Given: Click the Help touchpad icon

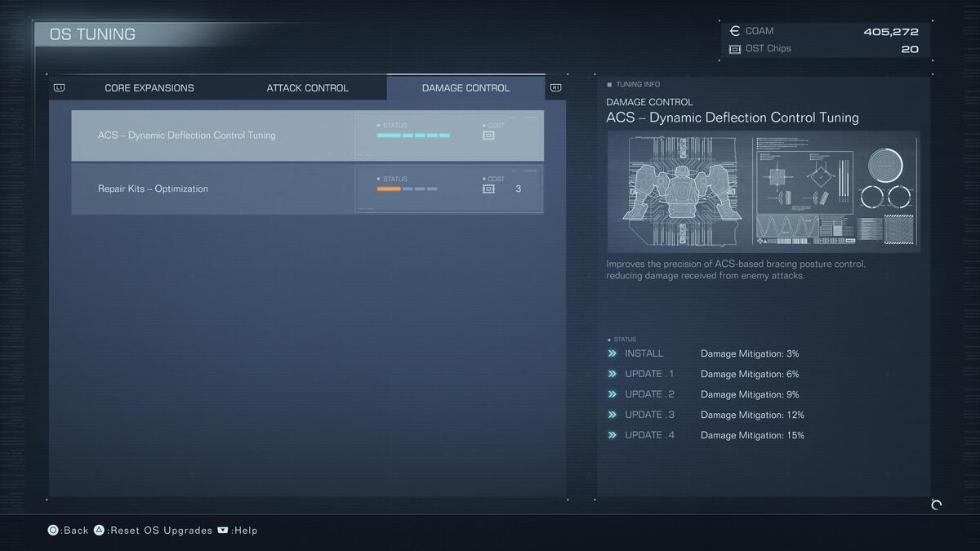Looking at the screenshot, I should click(x=223, y=531).
